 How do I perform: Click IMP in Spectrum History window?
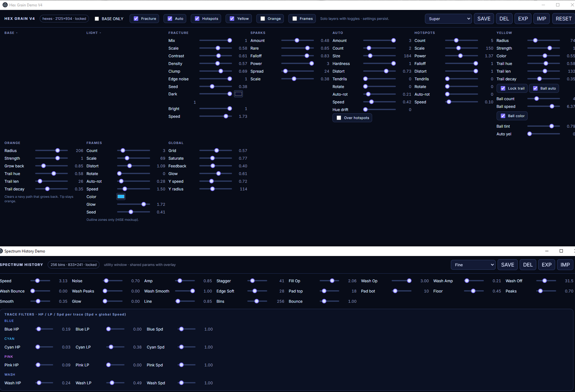pyautogui.click(x=565, y=265)
